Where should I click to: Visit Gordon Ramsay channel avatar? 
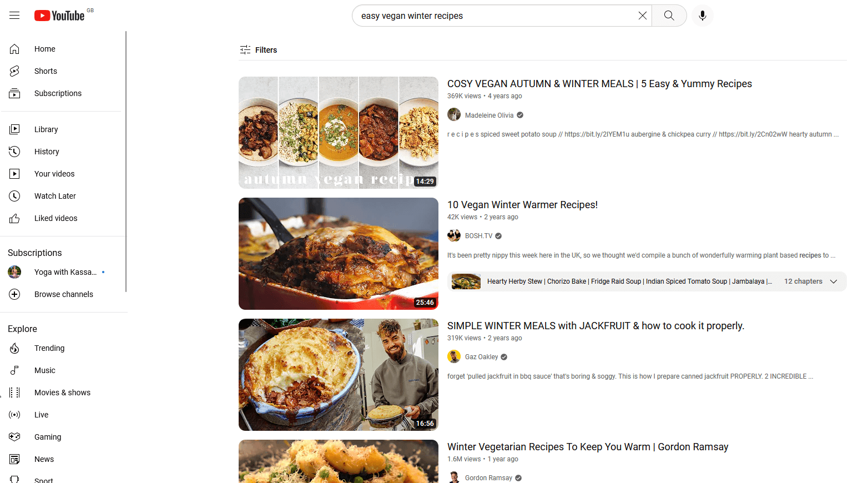coord(454,477)
